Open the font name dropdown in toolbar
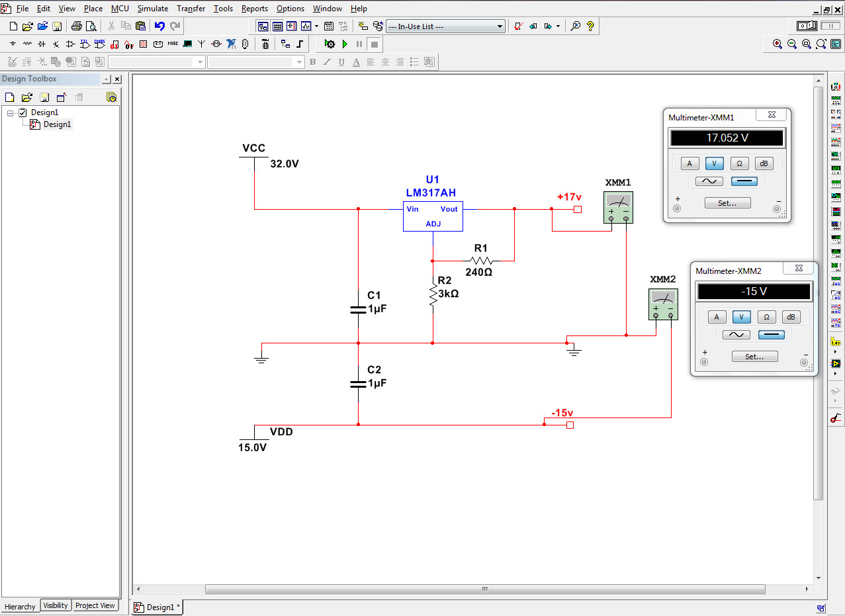This screenshot has width=845, height=616. click(157, 62)
